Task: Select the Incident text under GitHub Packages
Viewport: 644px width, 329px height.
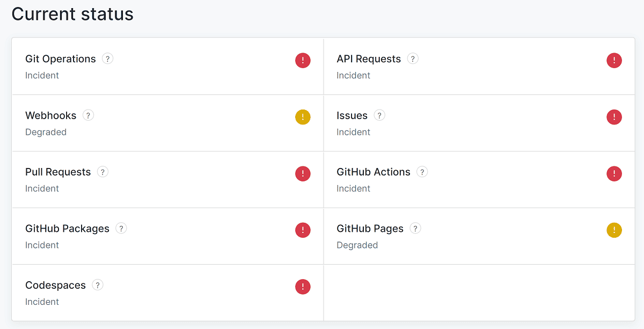Action: click(x=42, y=245)
